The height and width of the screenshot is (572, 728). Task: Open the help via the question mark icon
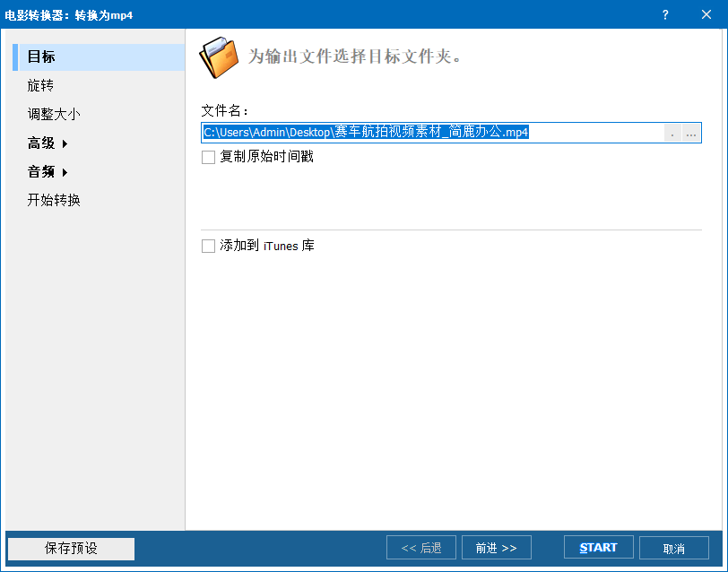[665, 14]
